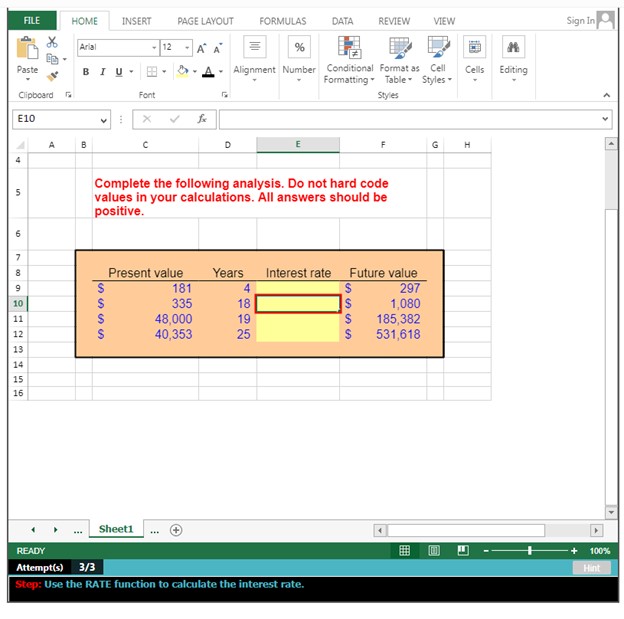Expand the formula bar chevron

coord(605,119)
